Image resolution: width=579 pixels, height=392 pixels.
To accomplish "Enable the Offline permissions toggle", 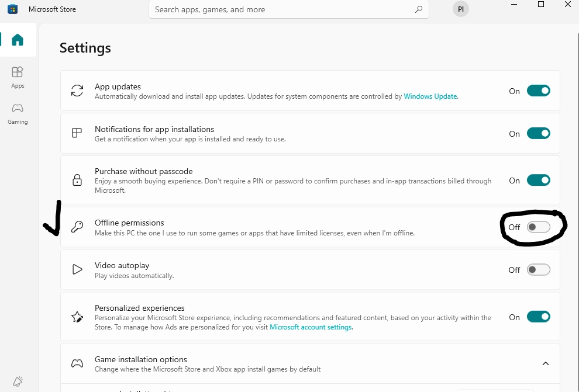I will pyautogui.click(x=538, y=227).
